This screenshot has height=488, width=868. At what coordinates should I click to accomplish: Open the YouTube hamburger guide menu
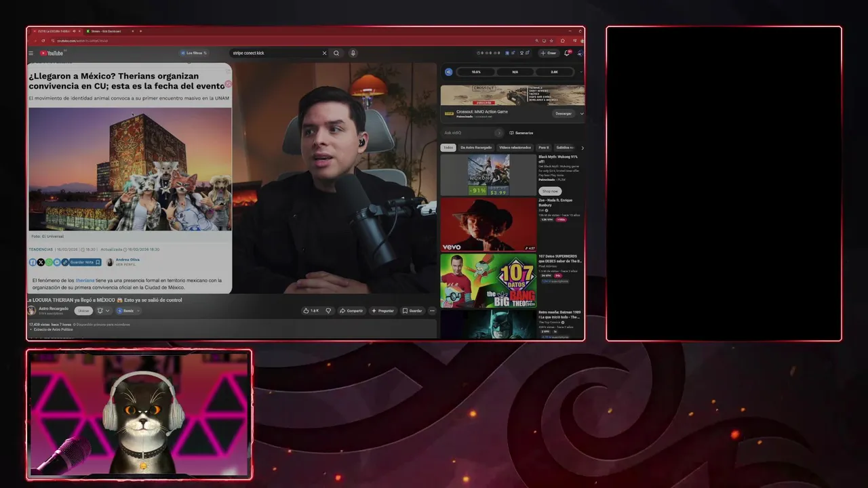pos(31,53)
